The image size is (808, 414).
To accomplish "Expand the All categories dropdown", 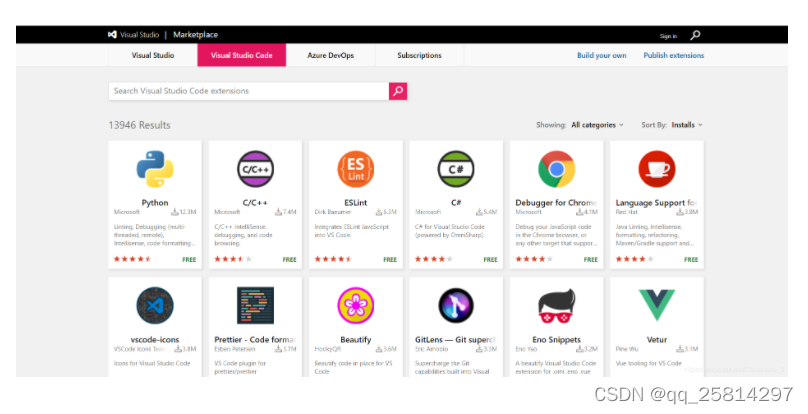I will click(597, 125).
